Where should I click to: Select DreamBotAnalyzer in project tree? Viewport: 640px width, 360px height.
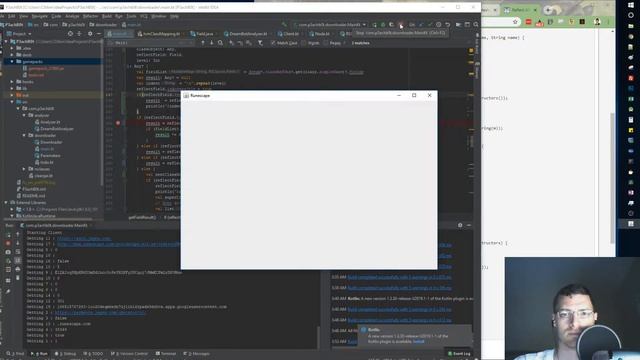pyautogui.click(x=57, y=129)
